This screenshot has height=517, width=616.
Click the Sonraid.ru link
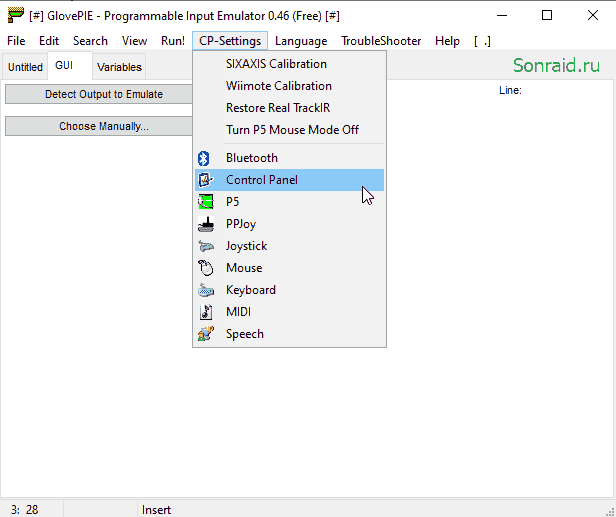tap(556, 65)
